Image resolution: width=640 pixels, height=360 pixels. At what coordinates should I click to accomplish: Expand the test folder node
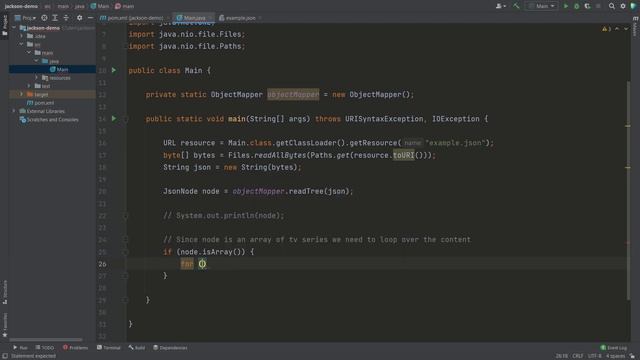tap(29, 86)
